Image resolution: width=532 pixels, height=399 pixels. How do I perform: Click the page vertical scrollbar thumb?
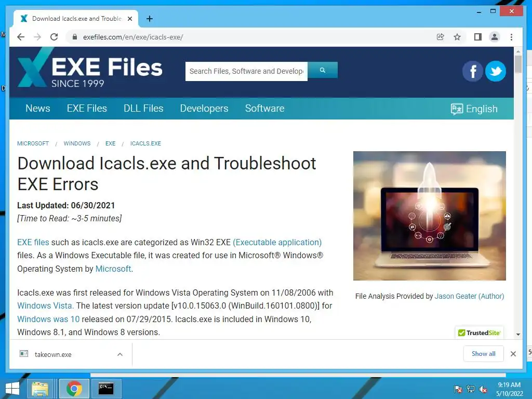[518, 64]
